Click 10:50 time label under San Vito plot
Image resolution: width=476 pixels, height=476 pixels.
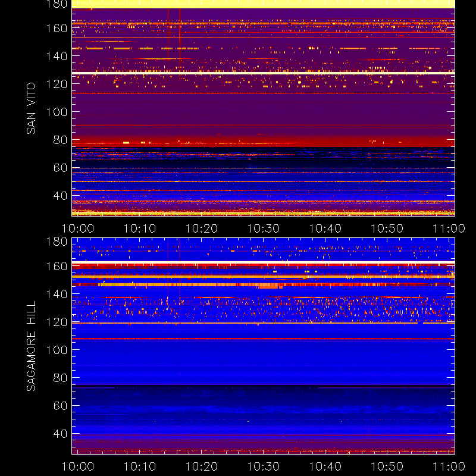pos(387,228)
